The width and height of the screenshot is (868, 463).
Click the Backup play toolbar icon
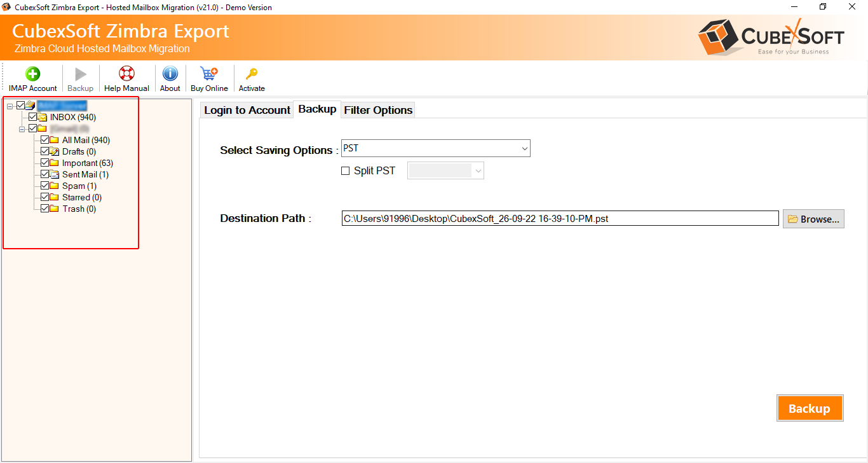pos(81,74)
